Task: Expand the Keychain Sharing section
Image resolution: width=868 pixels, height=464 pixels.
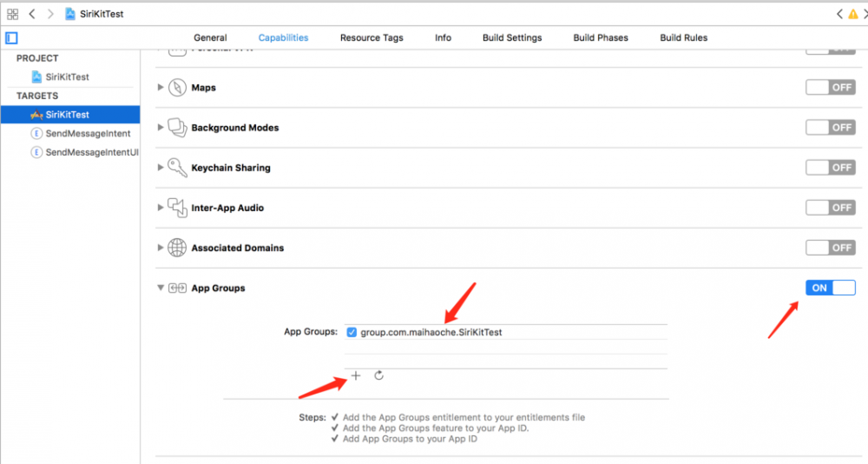Action: point(161,168)
